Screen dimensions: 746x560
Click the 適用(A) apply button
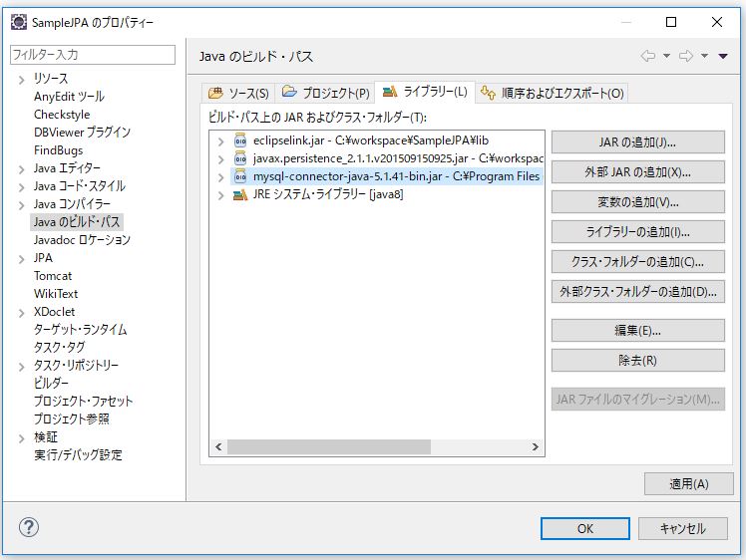pos(688,484)
